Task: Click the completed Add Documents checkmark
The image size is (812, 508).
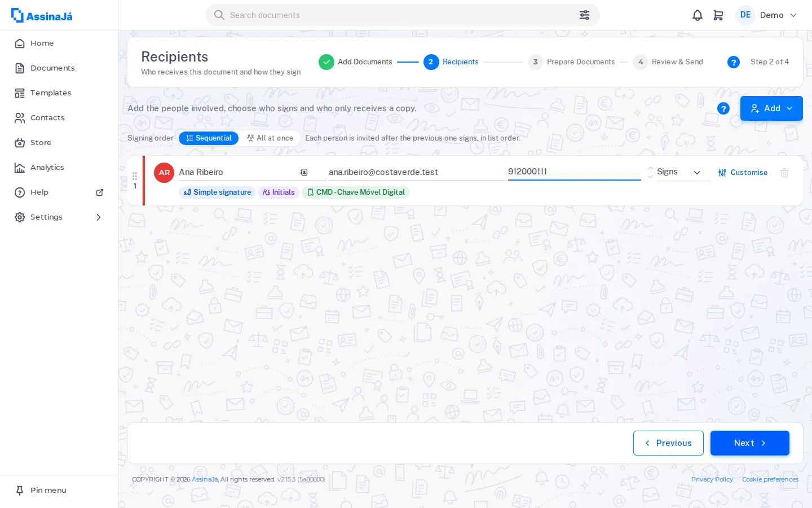Action: (326, 62)
